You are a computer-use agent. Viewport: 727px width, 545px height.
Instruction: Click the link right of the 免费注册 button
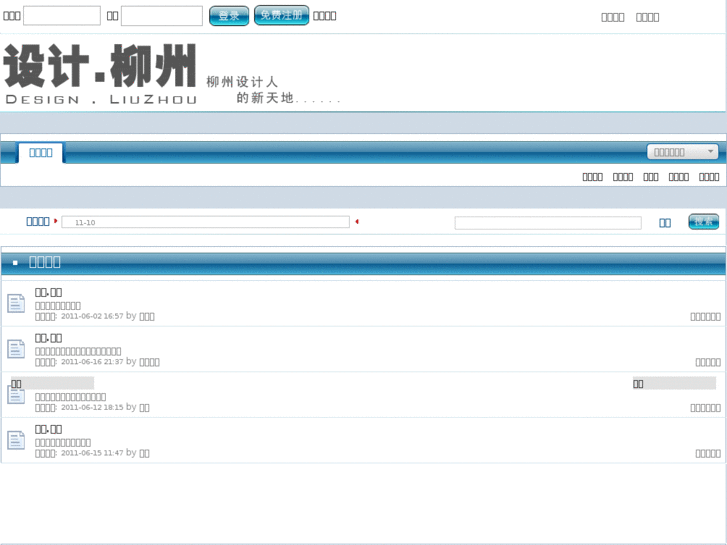click(x=325, y=16)
